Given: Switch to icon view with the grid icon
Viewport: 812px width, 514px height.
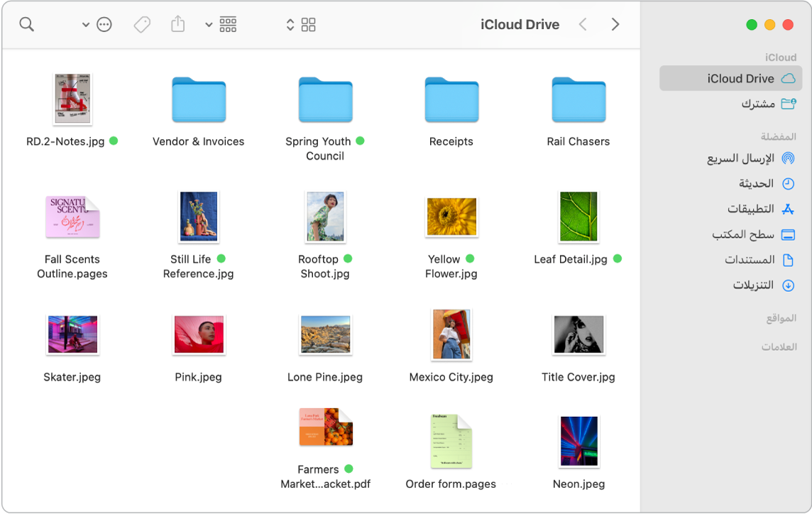Looking at the screenshot, I should (309, 23).
